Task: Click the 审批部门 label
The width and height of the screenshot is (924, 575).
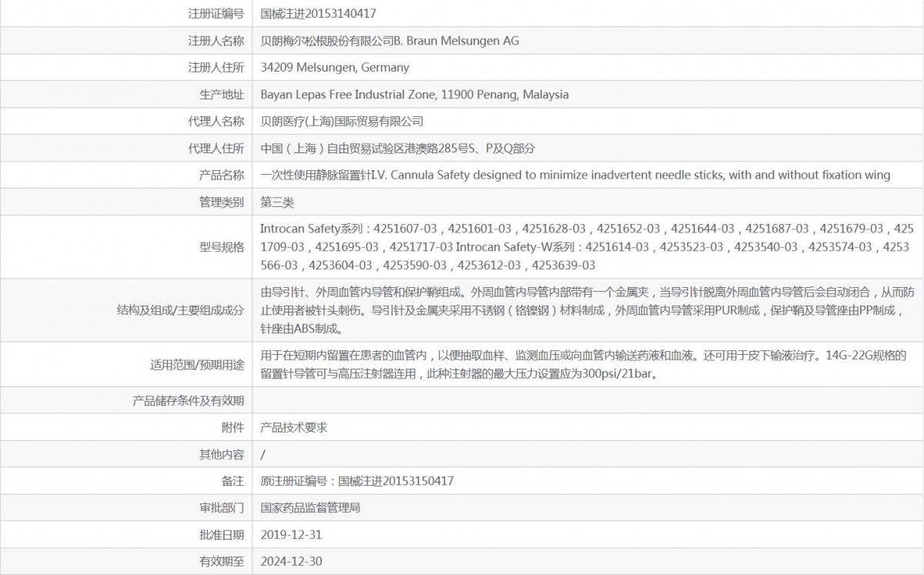Action: click(222, 508)
